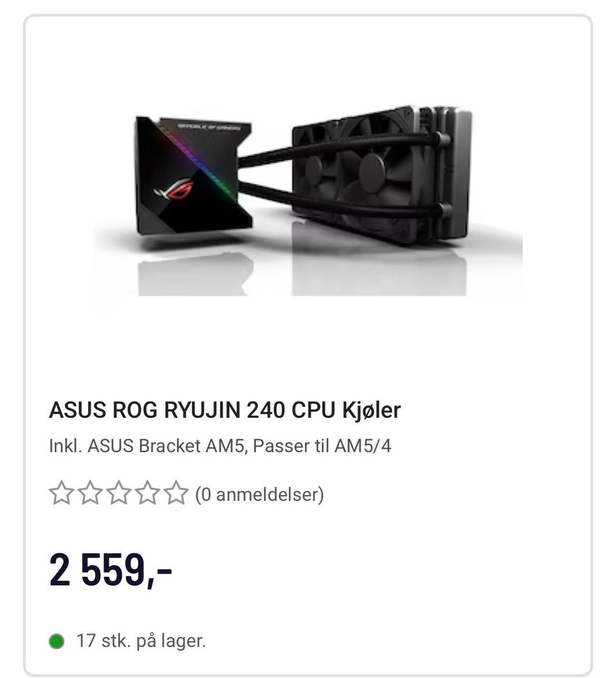Image resolution: width=616 pixels, height=678 pixels.
Task: Click the pump block reflection below the cooler
Action: pos(194,275)
